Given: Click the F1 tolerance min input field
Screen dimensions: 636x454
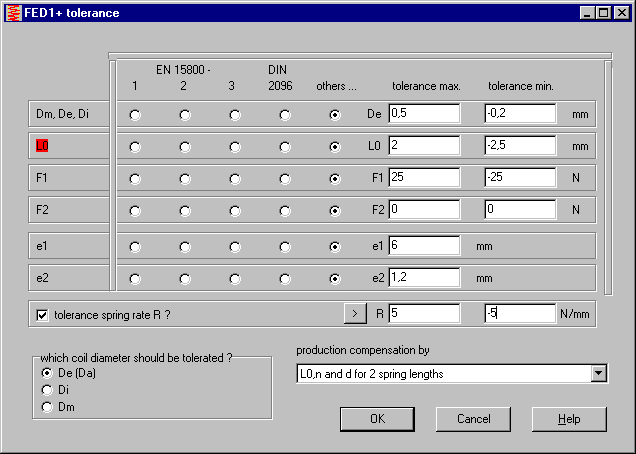Looking at the screenshot, I should pos(519,178).
